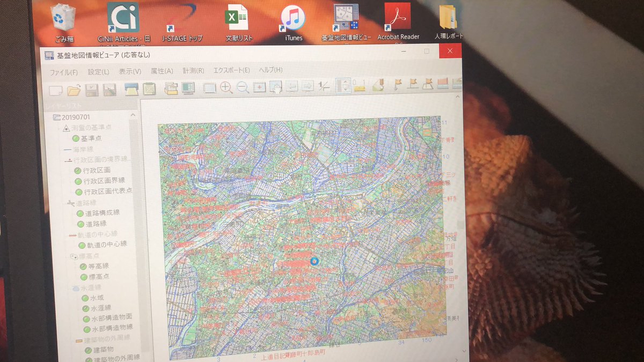Screen dimensions: 644x362
Task: Open the iTunes desktop shortcut
Action: (293, 23)
